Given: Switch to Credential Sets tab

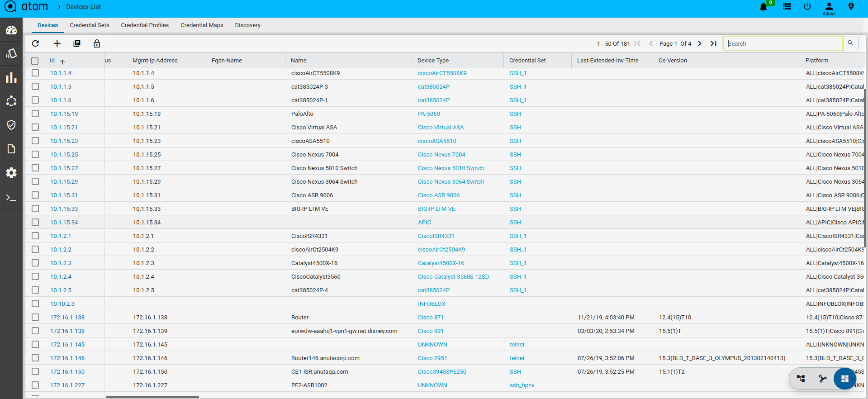Looking at the screenshot, I should [x=90, y=25].
